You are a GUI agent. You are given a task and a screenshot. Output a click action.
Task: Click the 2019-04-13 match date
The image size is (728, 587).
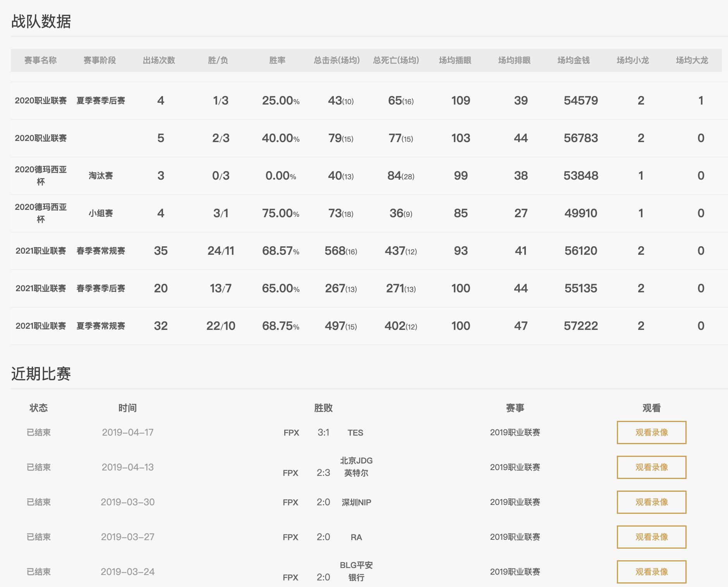point(127,467)
